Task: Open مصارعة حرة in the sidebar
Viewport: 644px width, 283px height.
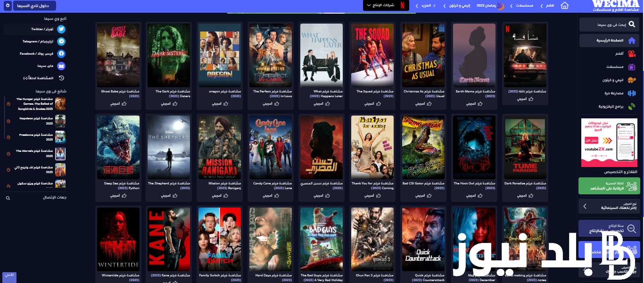Action: click(x=613, y=93)
